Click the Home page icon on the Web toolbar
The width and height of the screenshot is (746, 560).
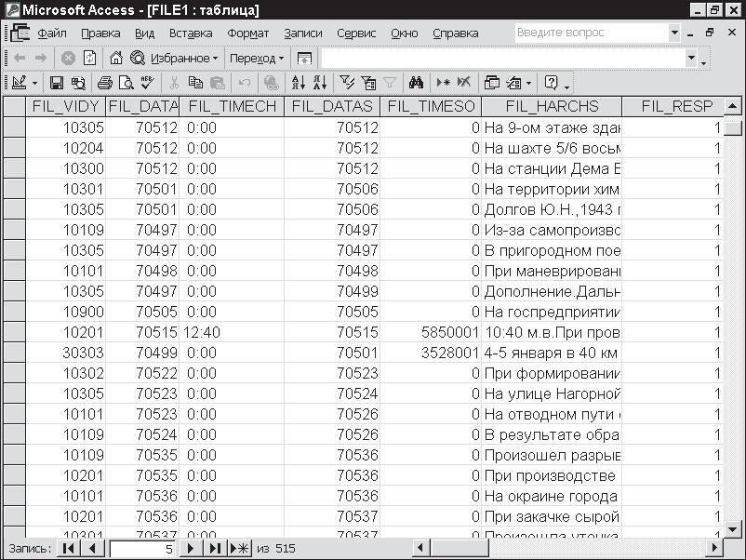coord(116,58)
